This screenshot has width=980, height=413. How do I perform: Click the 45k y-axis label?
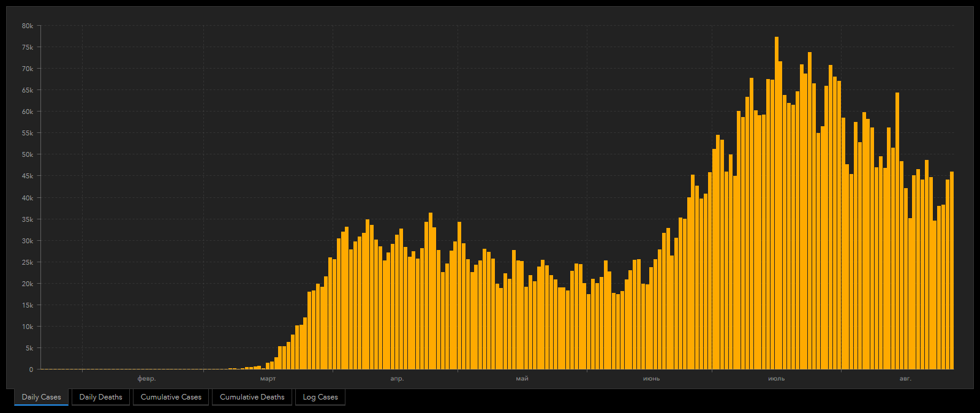(28, 176)
